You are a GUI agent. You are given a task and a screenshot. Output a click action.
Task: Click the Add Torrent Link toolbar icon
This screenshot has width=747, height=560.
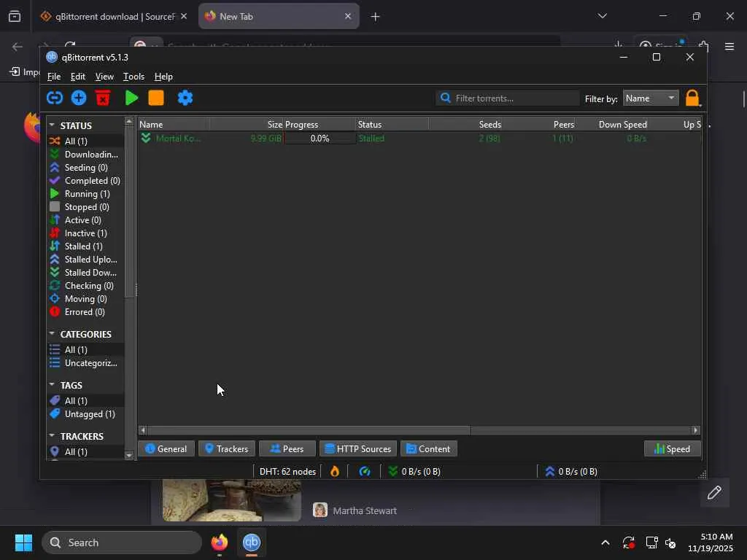click(55, 98)
